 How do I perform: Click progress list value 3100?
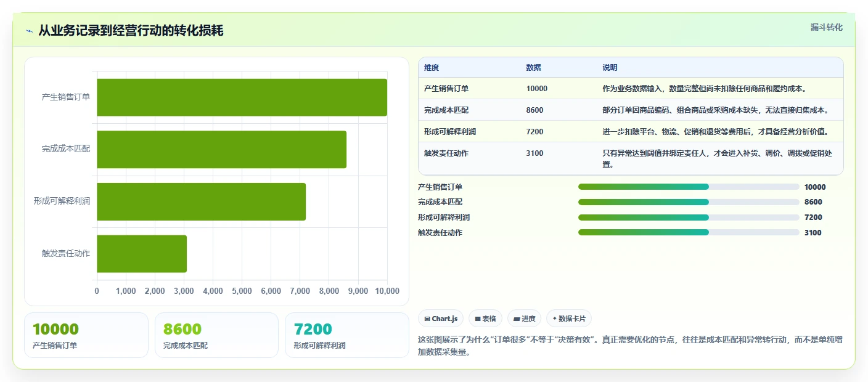coord(813,233)
